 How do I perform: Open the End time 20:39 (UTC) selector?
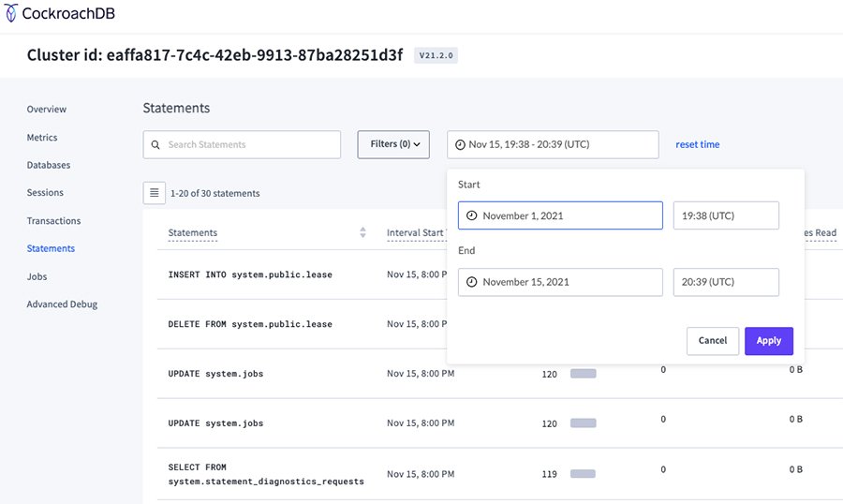(x=726, y=282)
